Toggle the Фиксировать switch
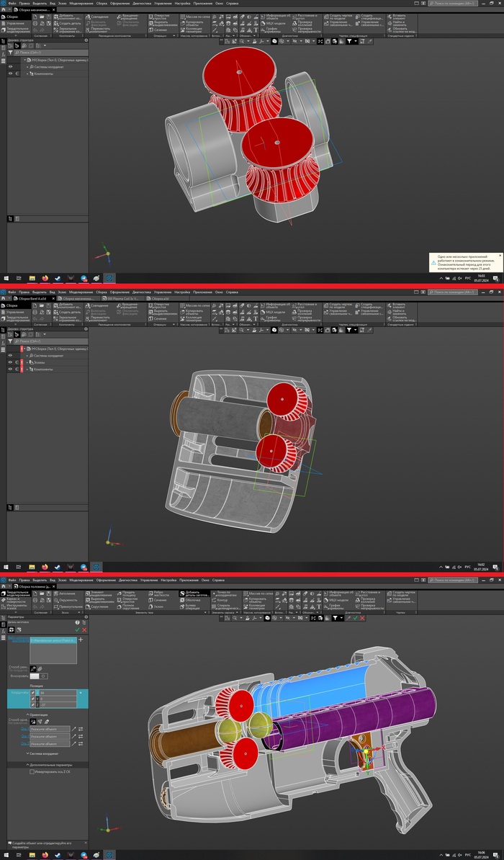 tap(39, 676)
